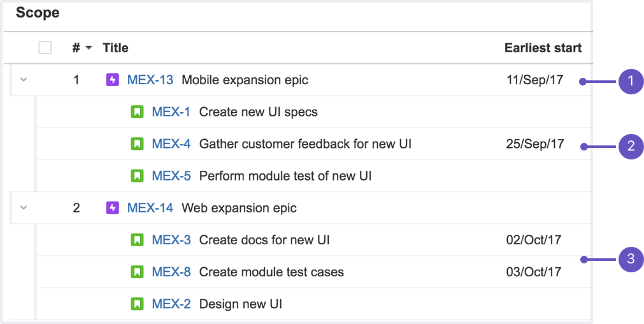Select the 25/Sep/17 earliest start date

535,144
